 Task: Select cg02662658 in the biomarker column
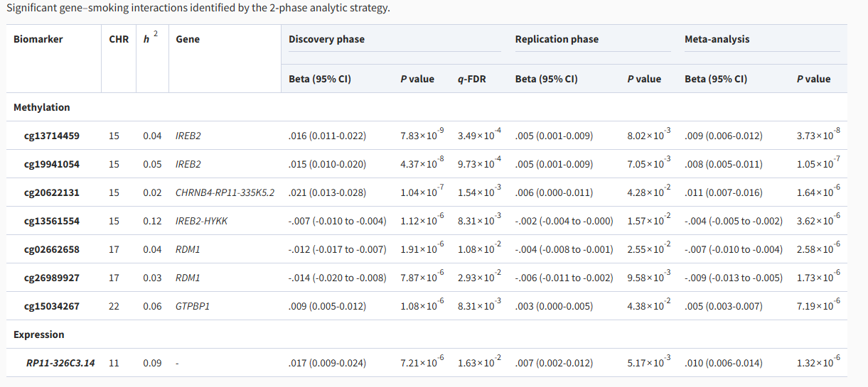[52, 249]
